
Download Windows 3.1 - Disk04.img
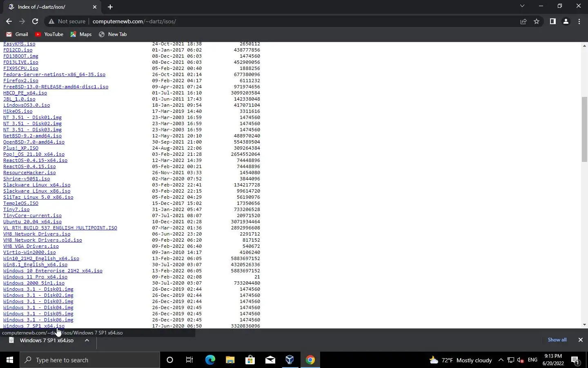pos(38,307)
